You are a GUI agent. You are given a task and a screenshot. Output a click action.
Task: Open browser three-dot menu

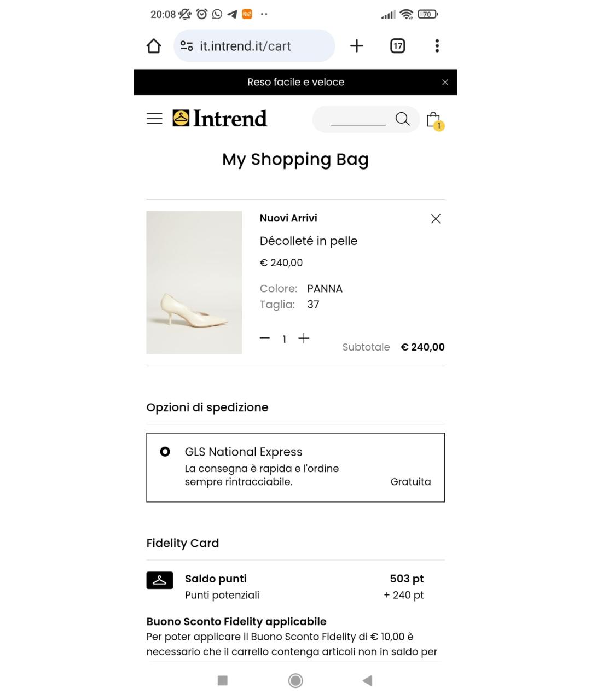pyautogui.click(x=437, y=46)
